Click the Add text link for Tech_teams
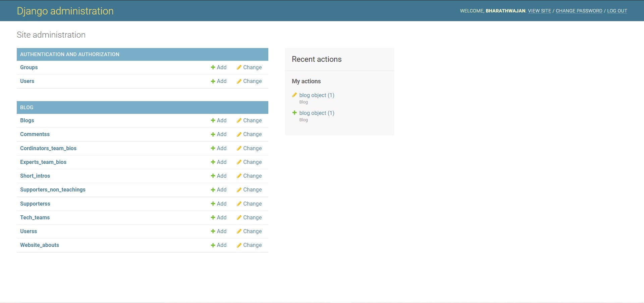Screen dimensions: 644x303 (x=222, y=217)
